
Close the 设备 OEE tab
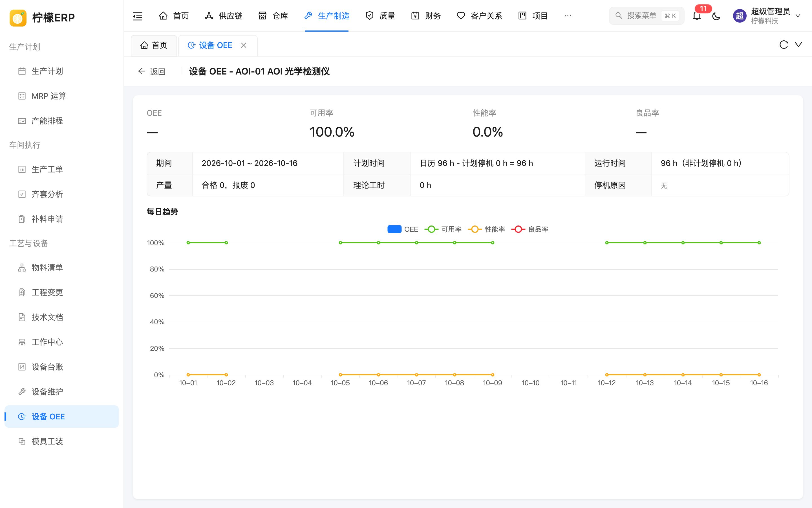[x=244, y=45]
